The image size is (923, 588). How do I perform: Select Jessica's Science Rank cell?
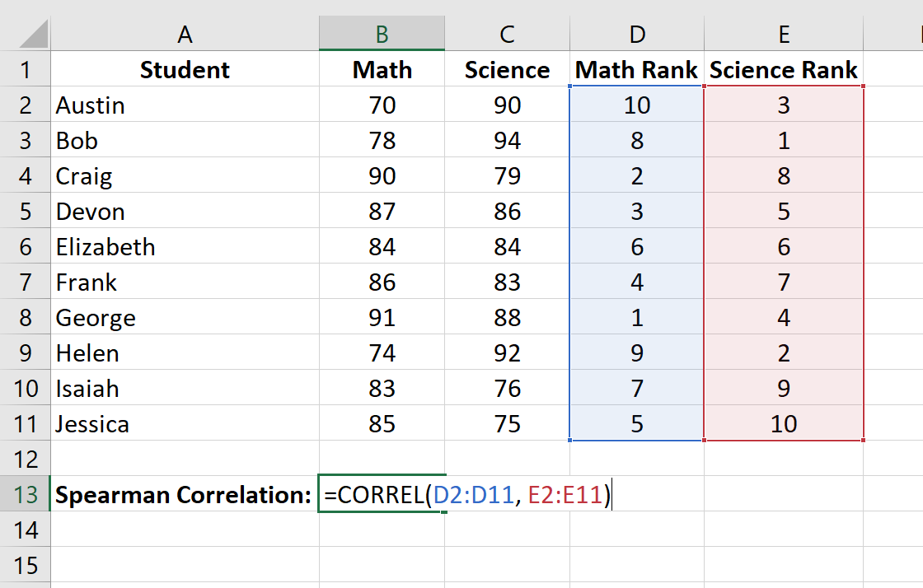pos(784,423)
